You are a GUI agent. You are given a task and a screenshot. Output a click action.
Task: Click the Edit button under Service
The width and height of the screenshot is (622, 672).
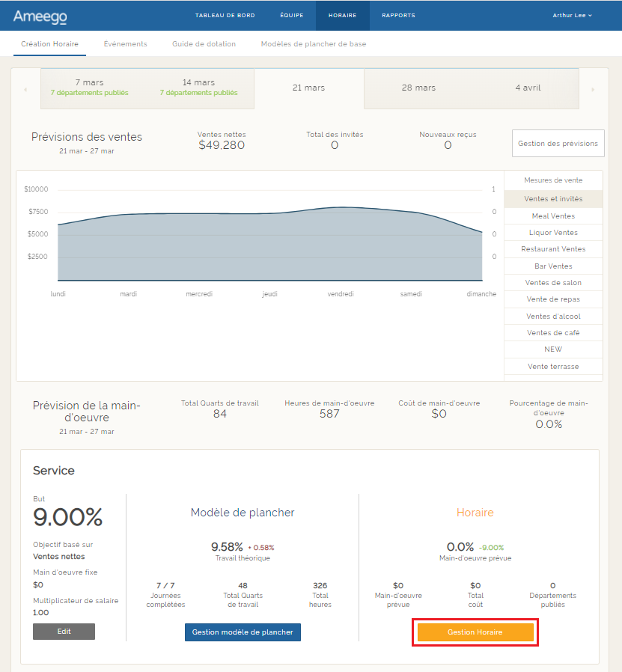[64, 632]
